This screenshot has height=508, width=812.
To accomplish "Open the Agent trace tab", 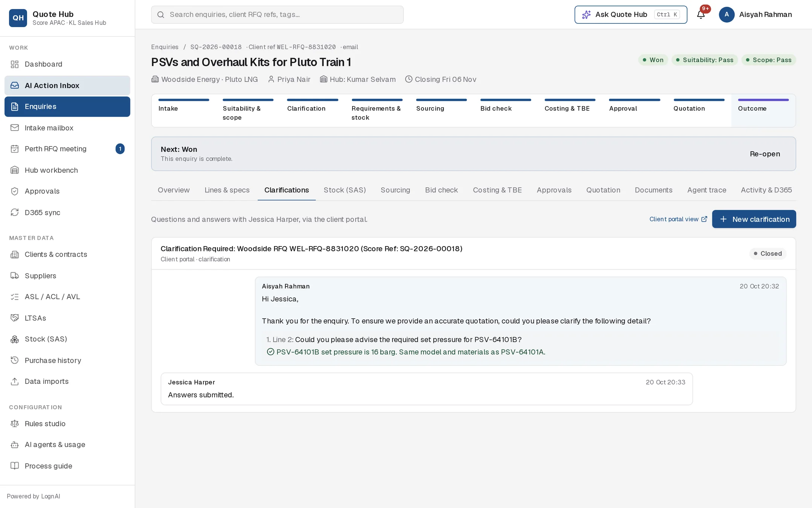I will [707, 190].
